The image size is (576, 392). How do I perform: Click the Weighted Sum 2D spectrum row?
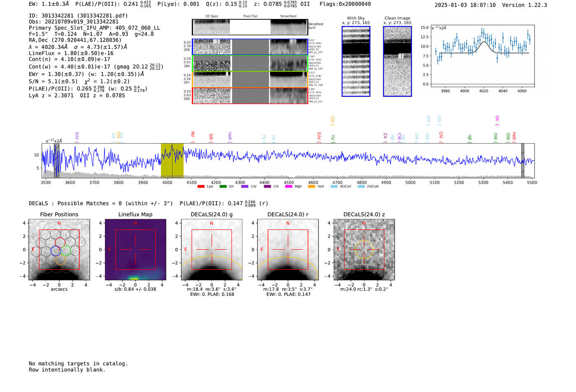[x=250, y=27]
